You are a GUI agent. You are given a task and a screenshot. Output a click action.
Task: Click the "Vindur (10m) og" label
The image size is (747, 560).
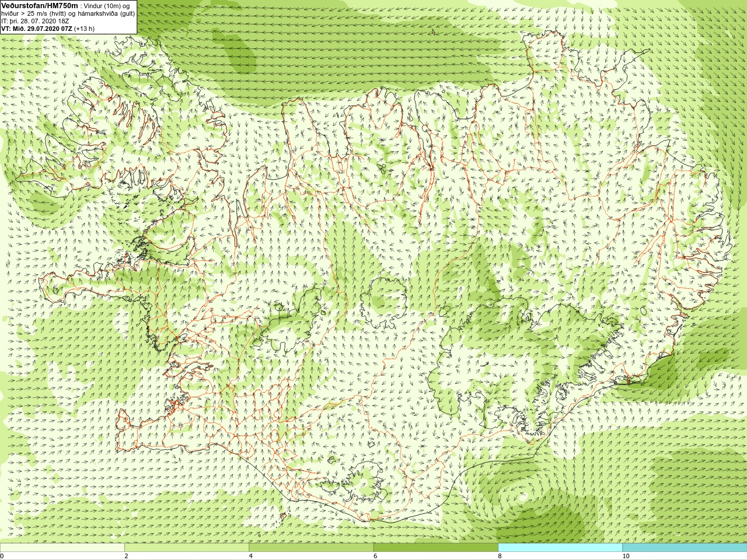107,6
